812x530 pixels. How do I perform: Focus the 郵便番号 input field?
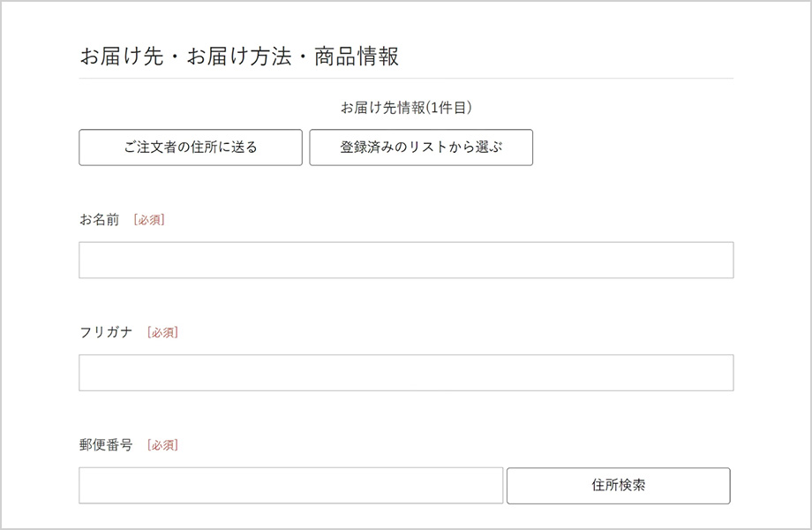(x=291, y=486)
